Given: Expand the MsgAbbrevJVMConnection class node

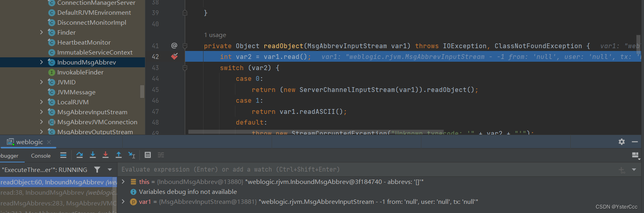Looking at the screenshot, I should (x=41, y=122).
